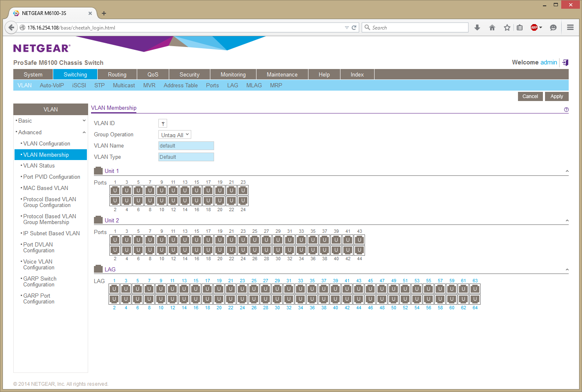Viewport: 582px width, 392px height.
Task: Open the bookmarks list icon
Action: [520, 27]
